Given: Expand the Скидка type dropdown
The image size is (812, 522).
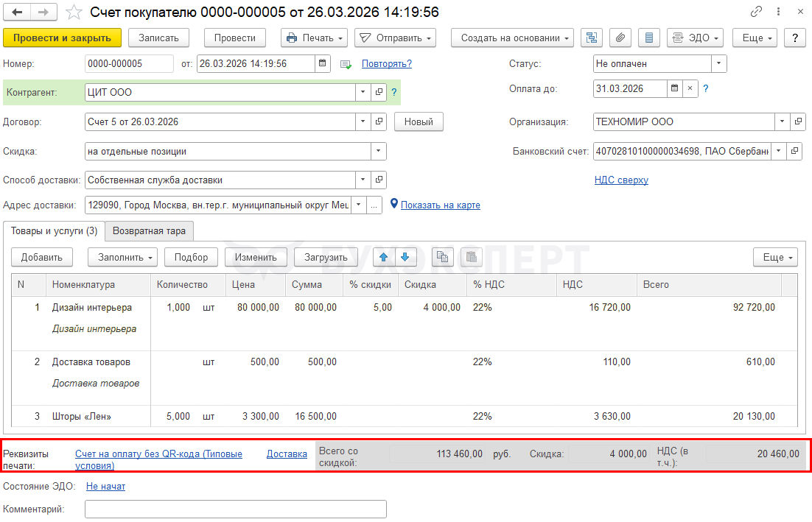Looking at the screenshot, I should click(x=378, y=152).
